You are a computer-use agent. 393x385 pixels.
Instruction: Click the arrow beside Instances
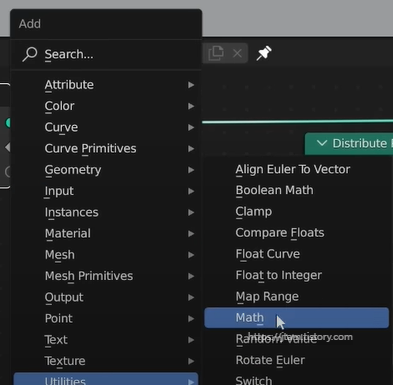[191, 213]
